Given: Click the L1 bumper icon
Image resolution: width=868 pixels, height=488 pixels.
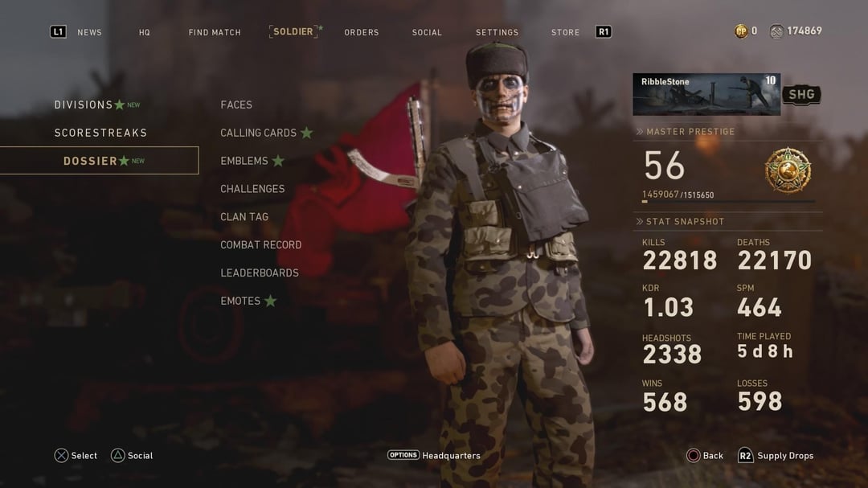Looking at the screenshot, I should 58,31.
